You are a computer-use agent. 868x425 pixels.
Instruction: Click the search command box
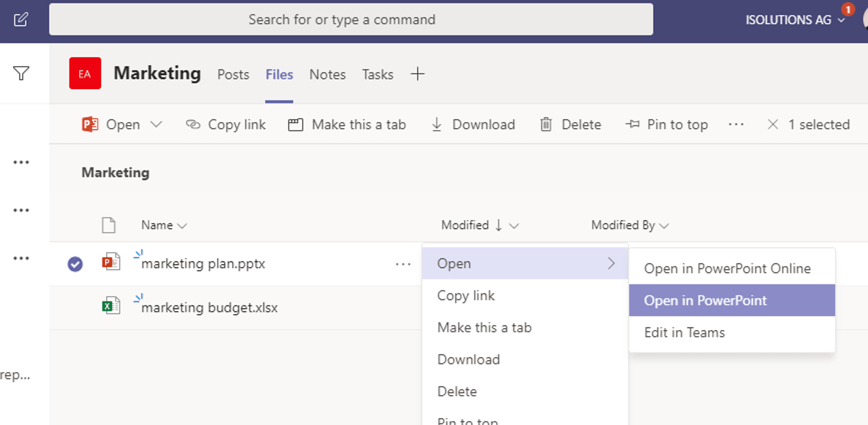351,20
